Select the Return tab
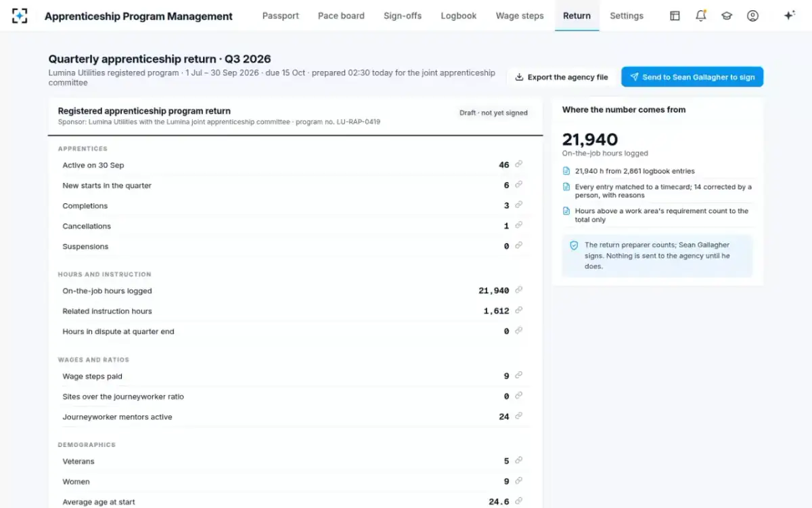 [577, 16]
